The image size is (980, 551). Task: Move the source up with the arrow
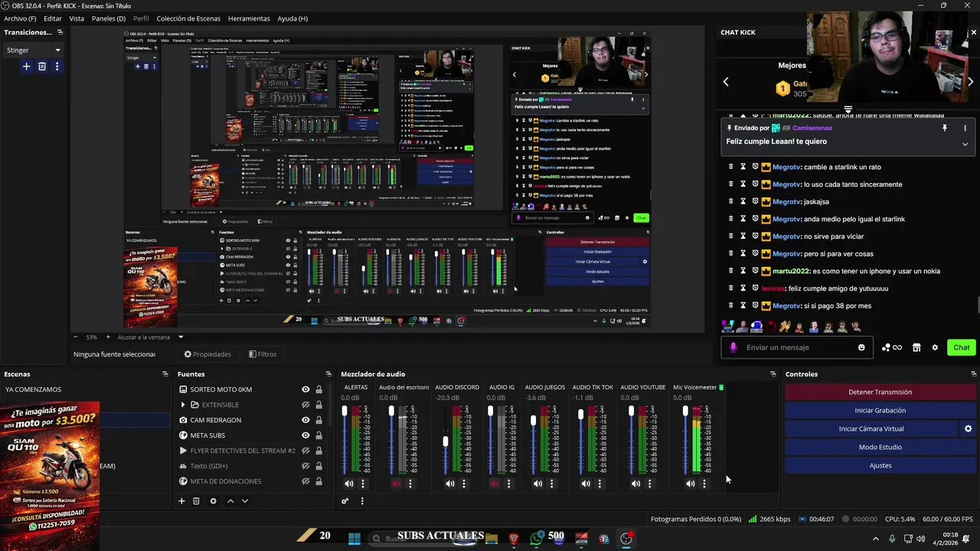coord(230,501)
